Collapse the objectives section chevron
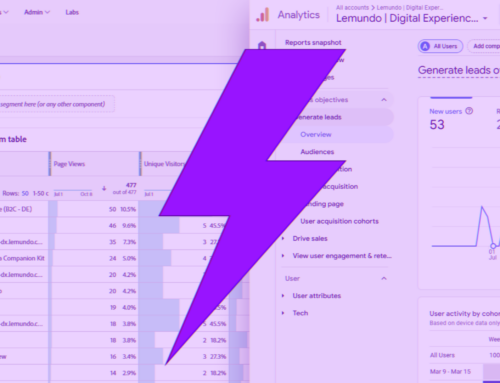Viewport: 500px width, 383px height. tap(384, 100)
